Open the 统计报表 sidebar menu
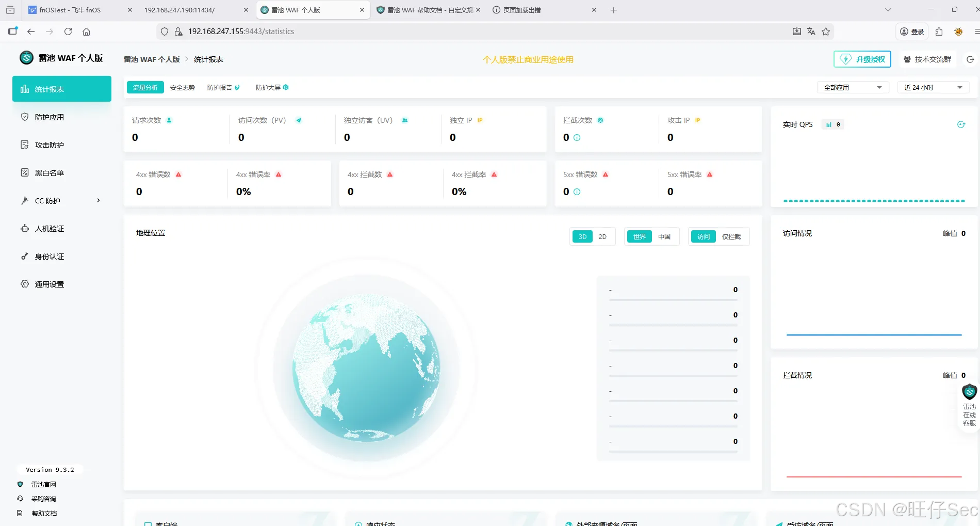Image resolution: width=980 pixels, height=526 pixels. (62, 89)
